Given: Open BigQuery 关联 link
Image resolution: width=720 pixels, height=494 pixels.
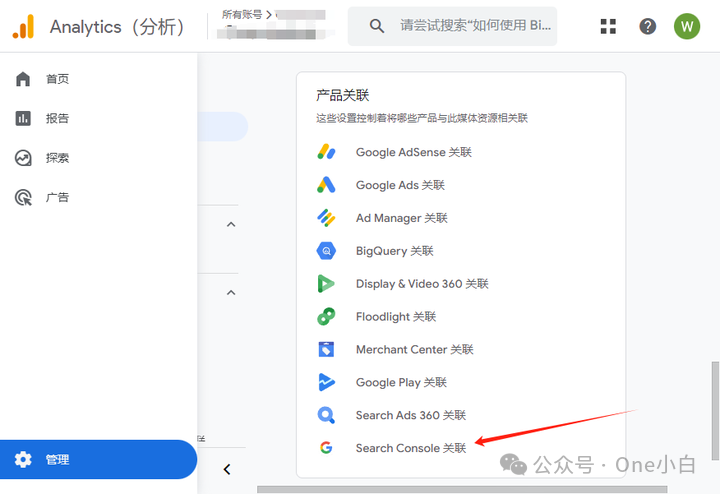Looking at the screenshot, I should point(395,251).
